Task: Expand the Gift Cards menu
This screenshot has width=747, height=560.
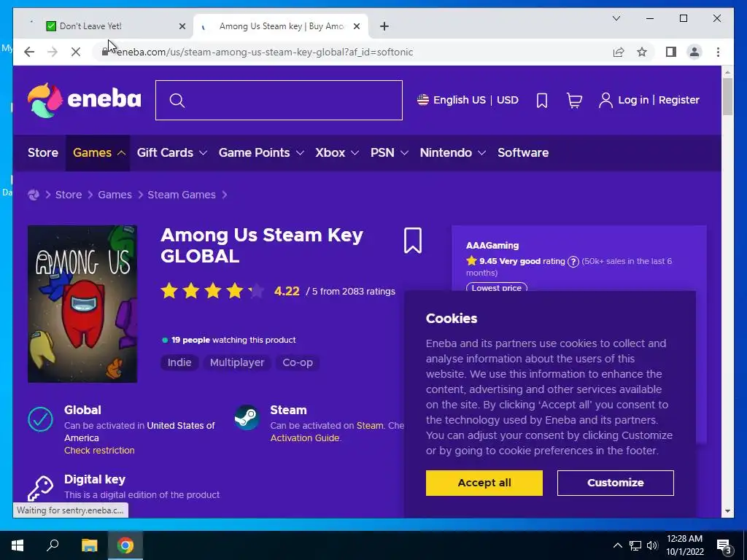Action: (x=172, y=153)
